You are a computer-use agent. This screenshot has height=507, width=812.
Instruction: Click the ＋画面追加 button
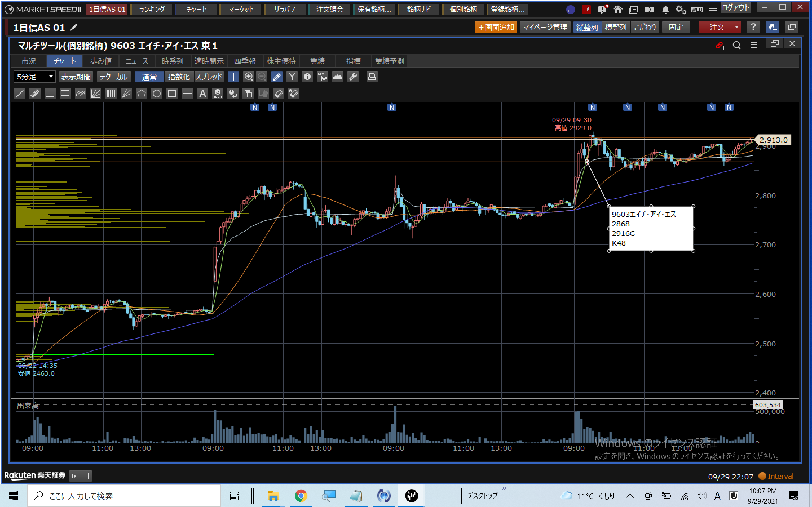496,27
